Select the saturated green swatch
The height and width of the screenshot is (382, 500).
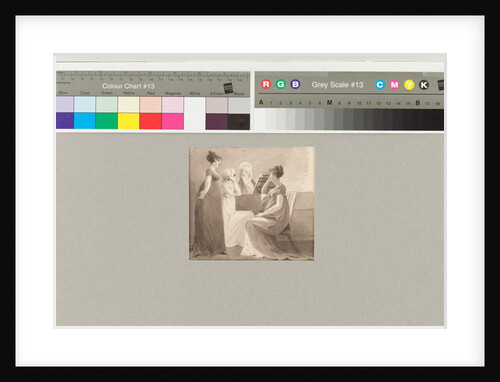pyautogui.click(x=106, y=121)
